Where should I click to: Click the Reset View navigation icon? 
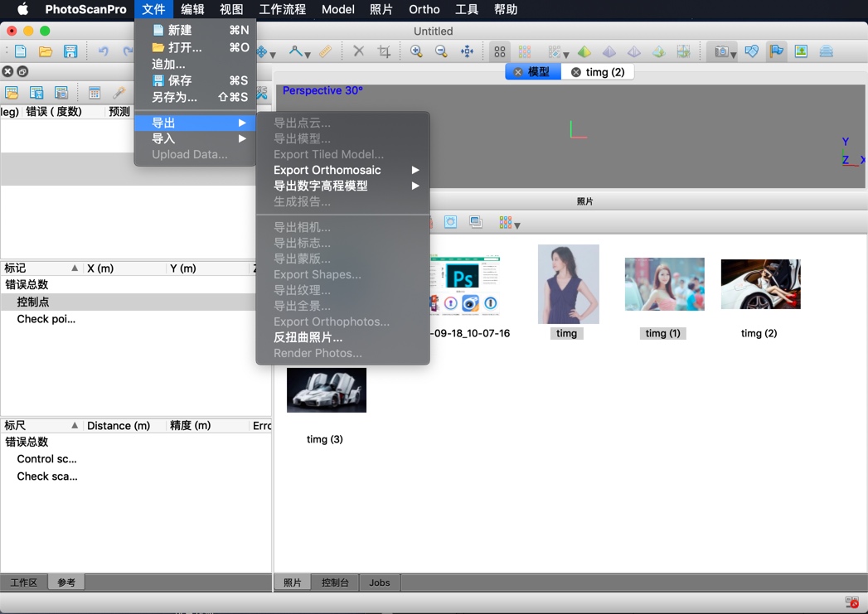[x=468, y=51]
